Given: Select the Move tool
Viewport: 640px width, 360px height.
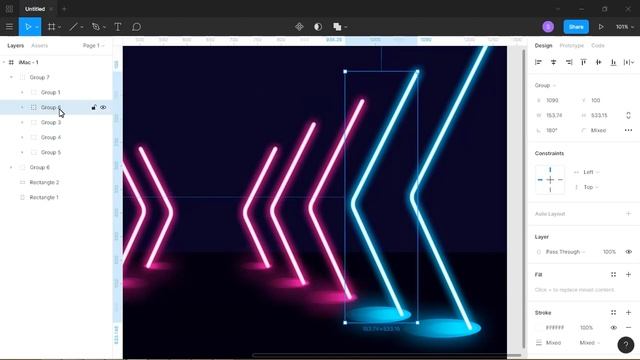Looking at the screenshot, I should tap(28, 27).
